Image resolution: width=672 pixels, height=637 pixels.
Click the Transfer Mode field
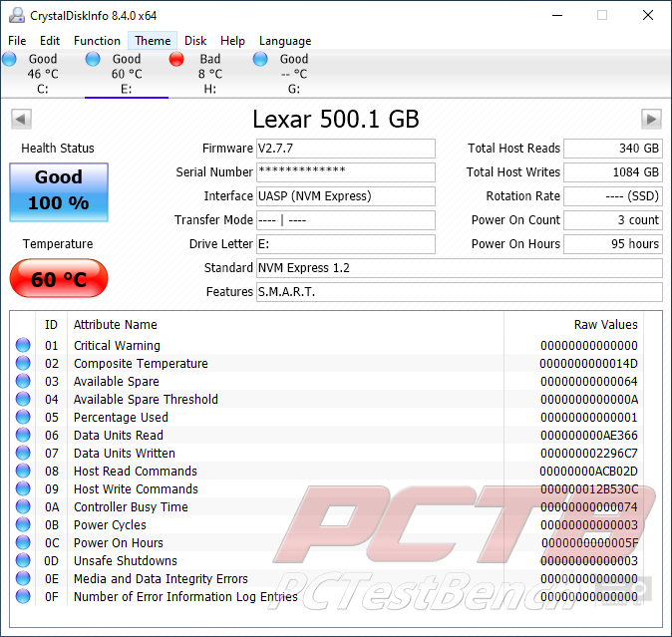pyautogui.click(x=346, y=220)
